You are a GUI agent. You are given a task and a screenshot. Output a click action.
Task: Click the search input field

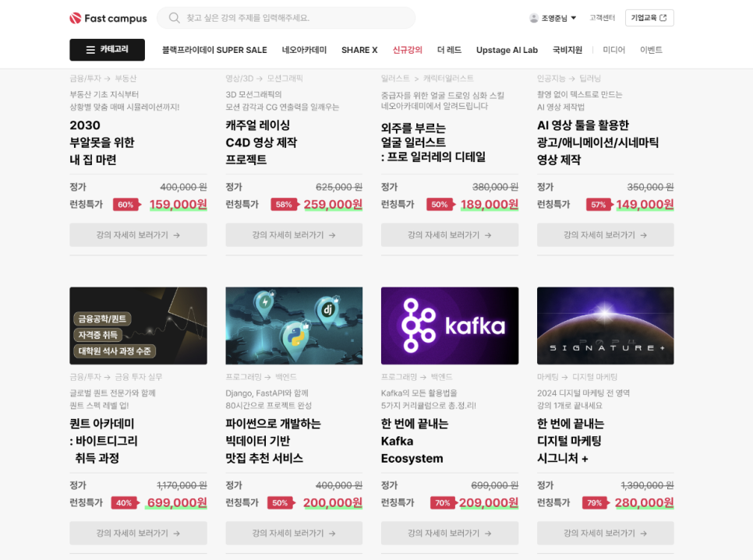(286, 18)
